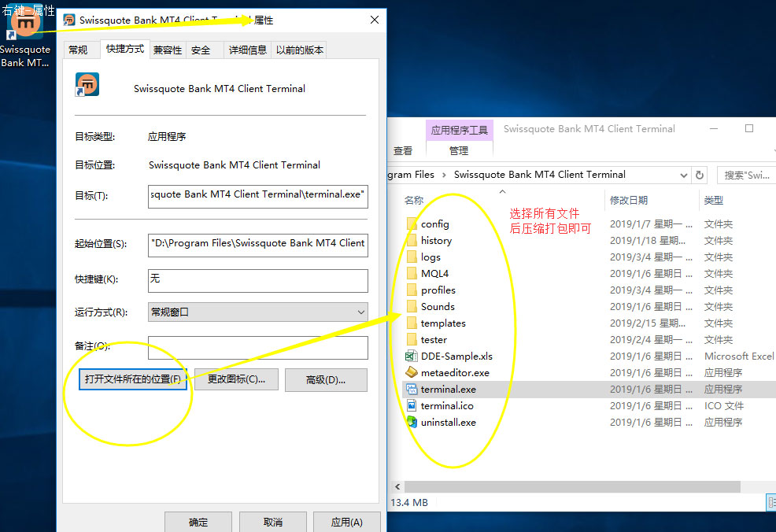
Task: Click the 更改图标 button
Action: point(236,380)
